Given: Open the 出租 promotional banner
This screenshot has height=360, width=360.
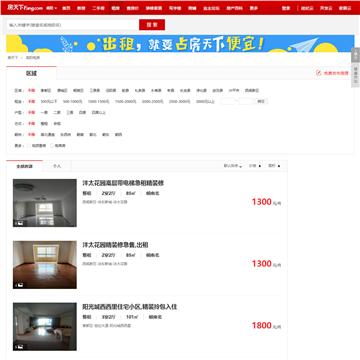Looking at the screenshot, I should click(180, 44).
